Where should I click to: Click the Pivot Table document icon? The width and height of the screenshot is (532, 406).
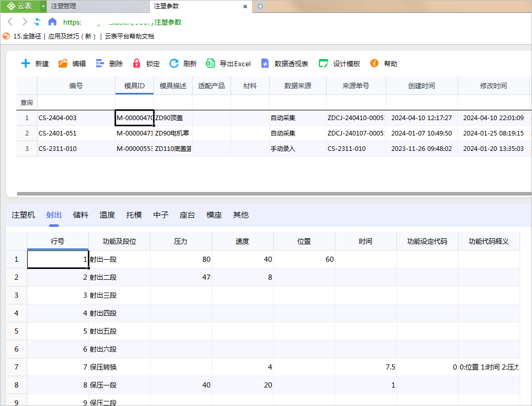click(x=265, y=64)
